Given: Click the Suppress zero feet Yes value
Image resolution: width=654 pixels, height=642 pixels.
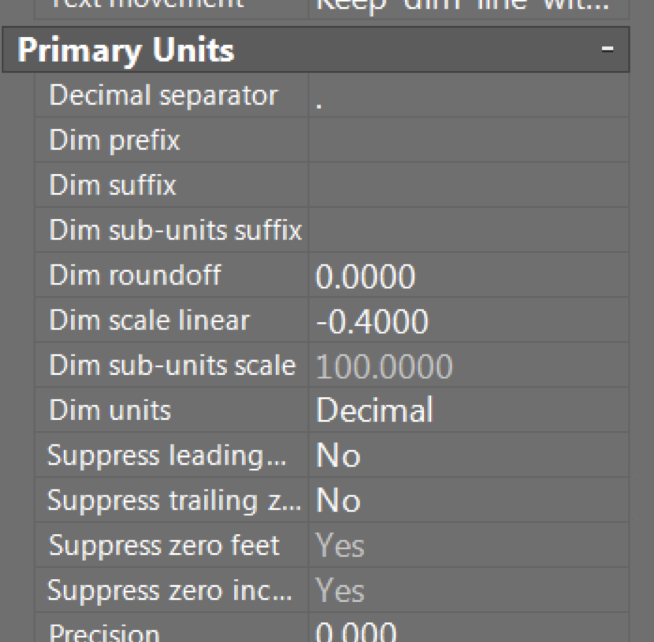Looking at the screenshot, I should click(468, 546).
